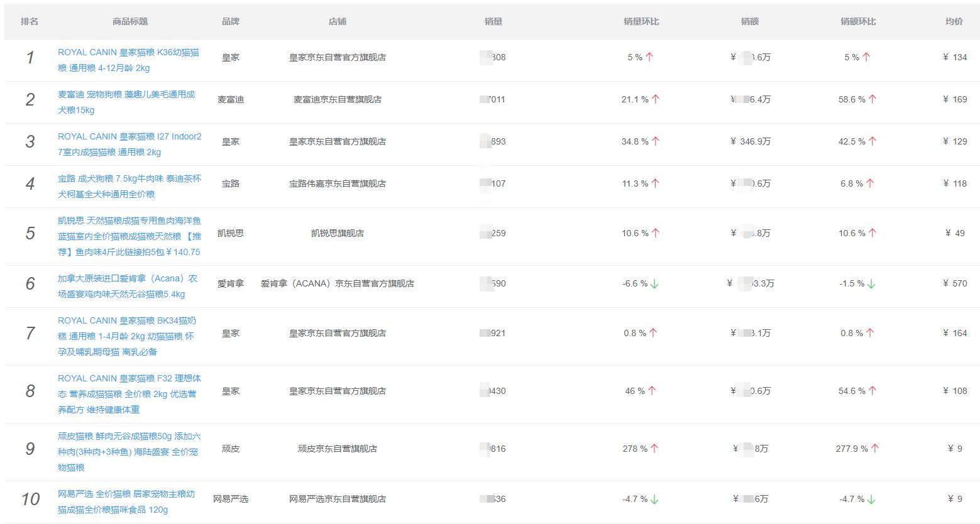The height and width of the screenshot is (524, 980).
Task: Open the 宝路 成犬狗粮 7.5kg product link
Action: click(x=129, y=187)
